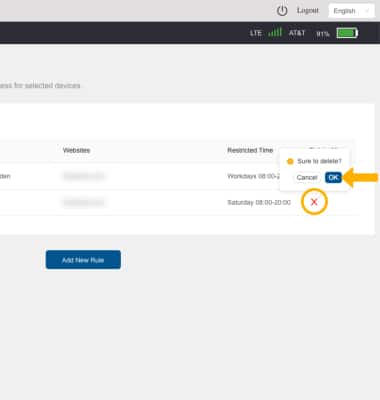The image size is (380, 400).
Task: Click the red delete X for Saturday rule
Action: (314, 202)
